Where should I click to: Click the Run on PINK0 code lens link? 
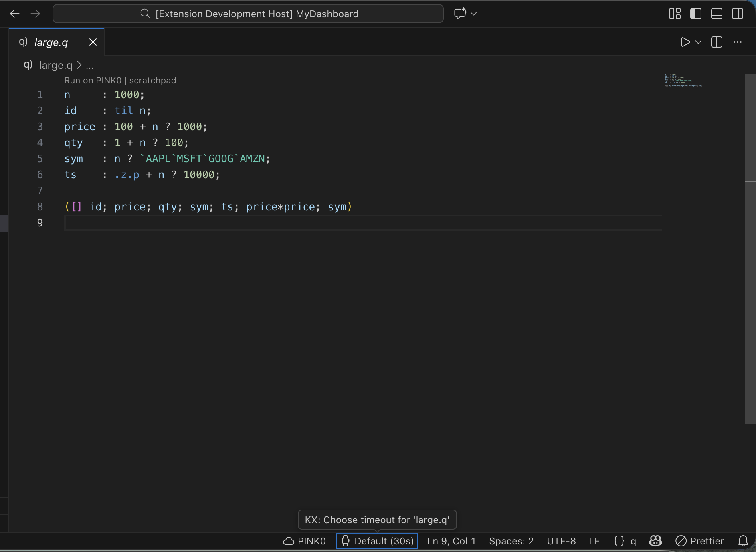click(x=93, y=80)
